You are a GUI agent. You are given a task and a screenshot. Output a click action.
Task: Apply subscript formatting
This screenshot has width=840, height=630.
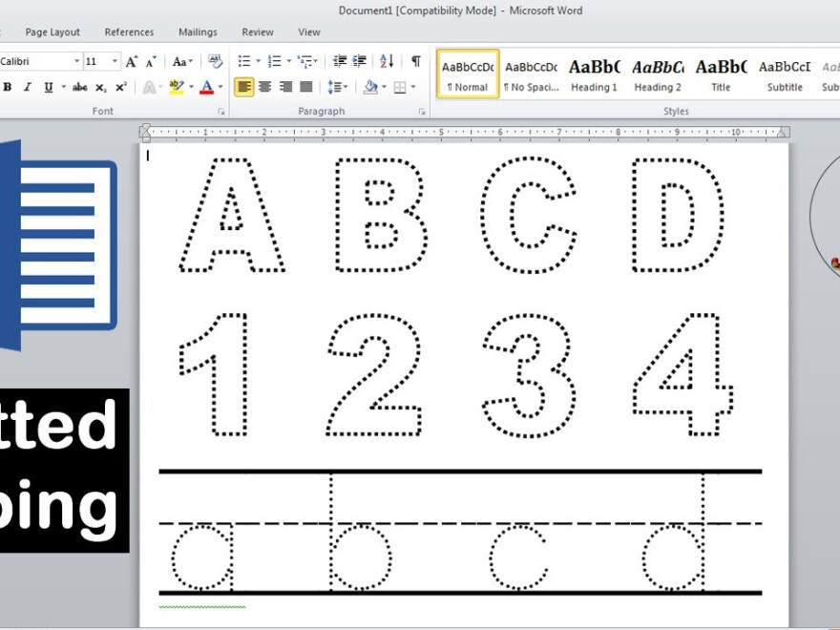pos(101,87)
